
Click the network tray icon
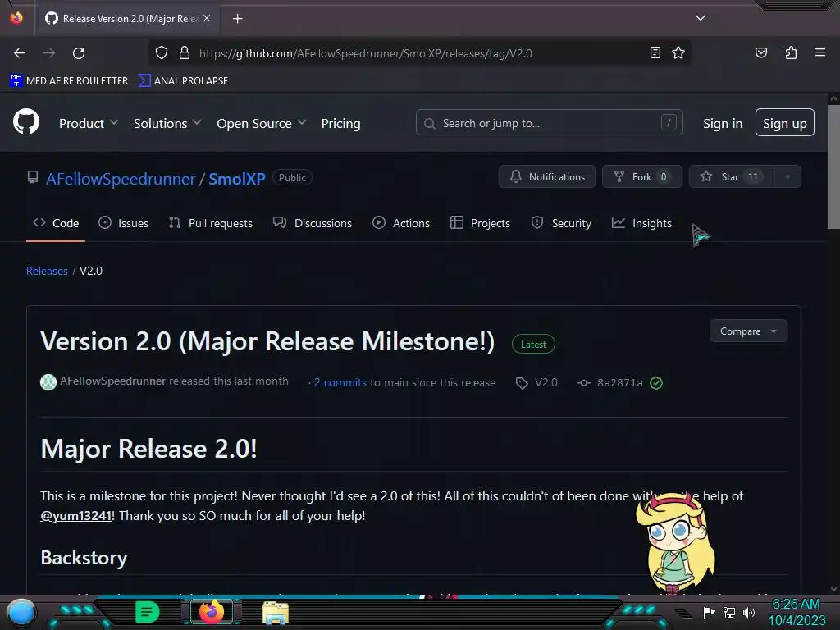point(728,612)
